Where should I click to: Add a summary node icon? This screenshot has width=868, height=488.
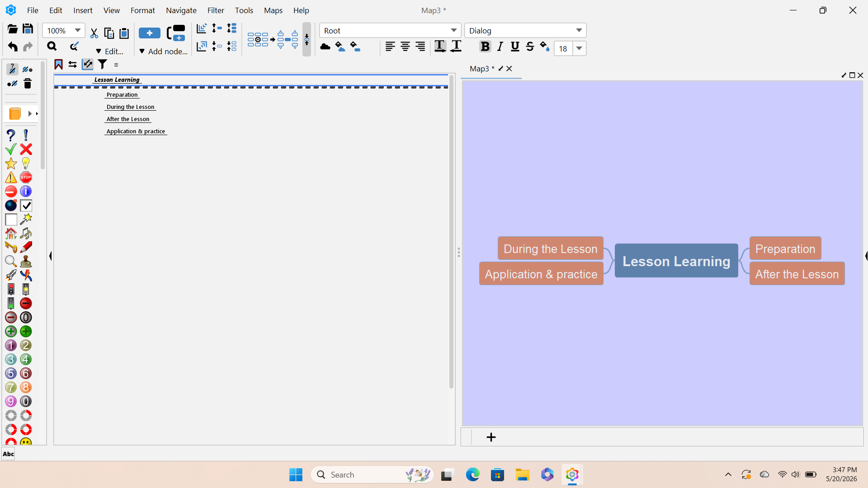[x=176, y=33]
